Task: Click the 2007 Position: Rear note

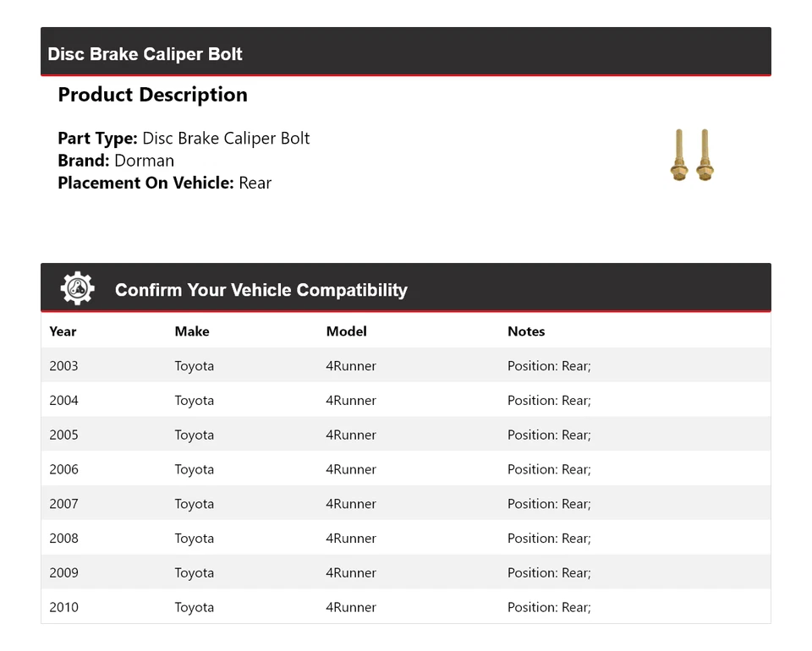Action: [x=549, y=504]
